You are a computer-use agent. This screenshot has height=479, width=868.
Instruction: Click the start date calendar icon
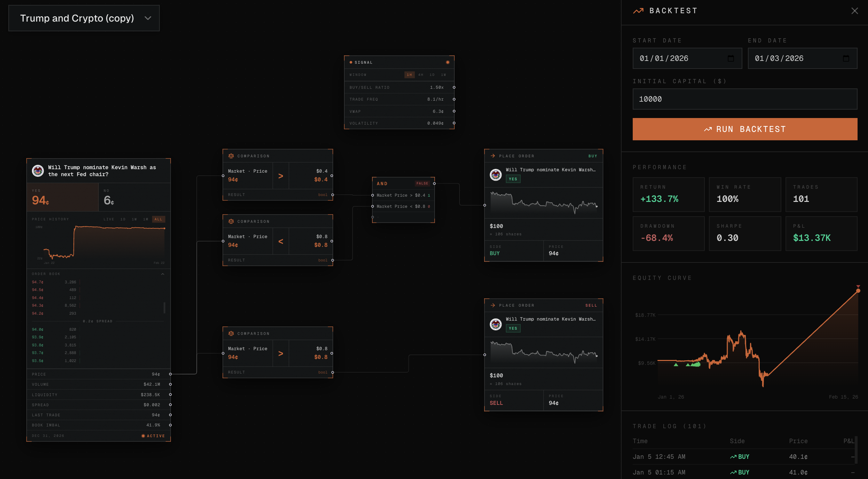click(x=731, y=58)
